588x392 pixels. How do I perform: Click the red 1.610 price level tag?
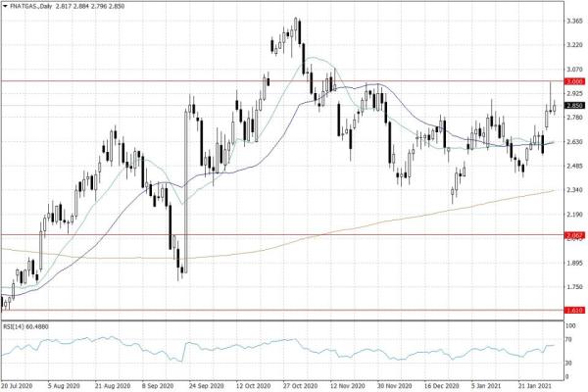tap(574, 310)
